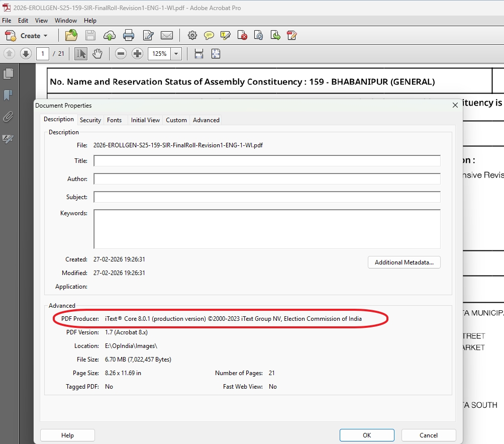Switch to the Fonts tab

point(114,120)
